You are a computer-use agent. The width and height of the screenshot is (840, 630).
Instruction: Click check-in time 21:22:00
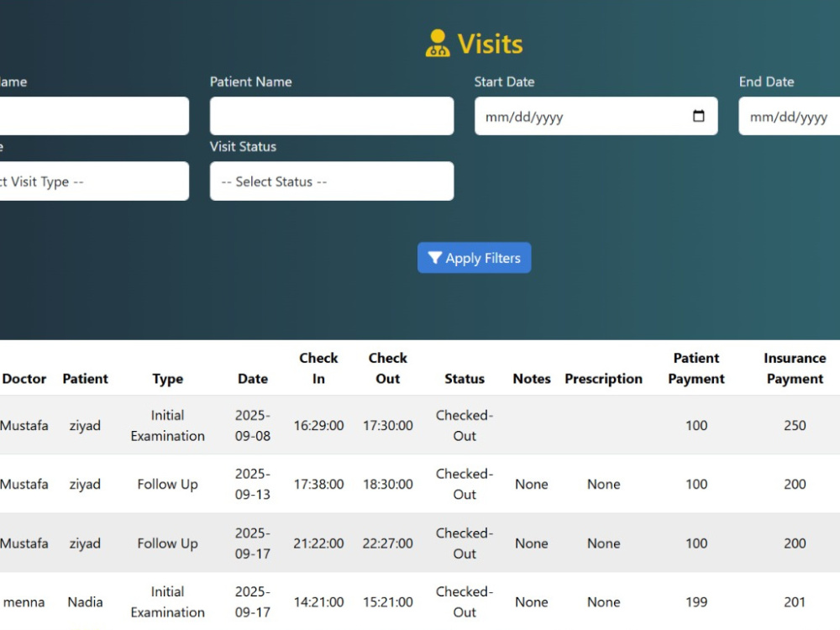(318, 543)
